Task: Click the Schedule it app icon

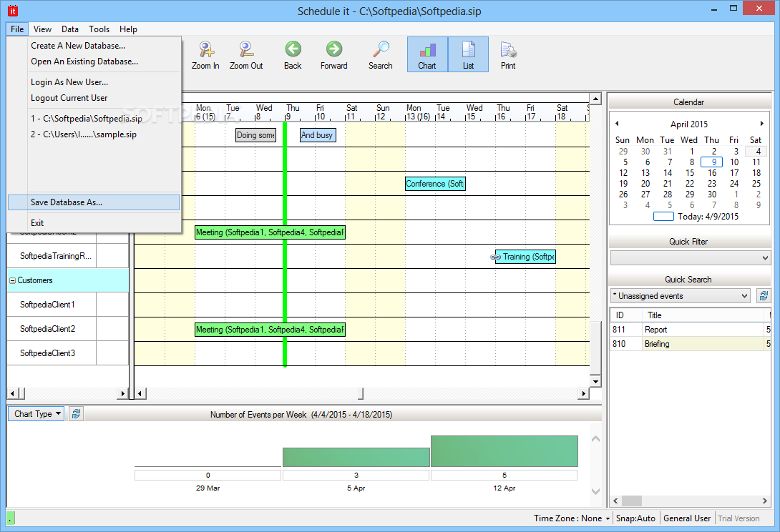Action: (x=12, y=11)
